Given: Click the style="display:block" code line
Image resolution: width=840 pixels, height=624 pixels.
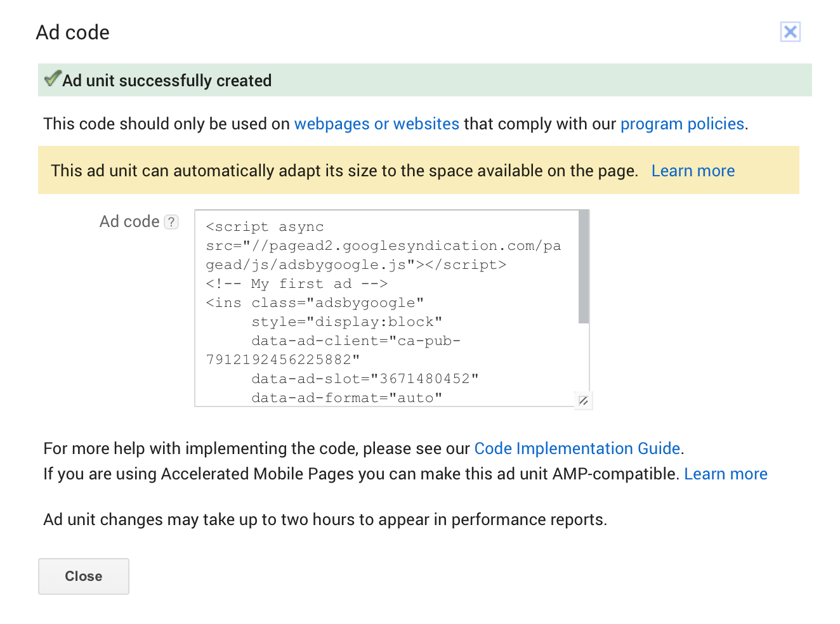Looking at the screenshot, I should click(x=346, y=322).
